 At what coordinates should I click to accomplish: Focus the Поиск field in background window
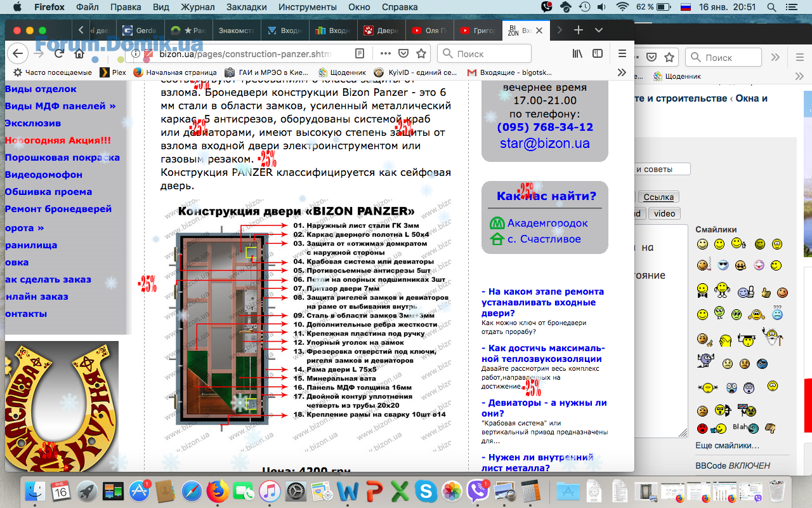click(x=723, y=57)
